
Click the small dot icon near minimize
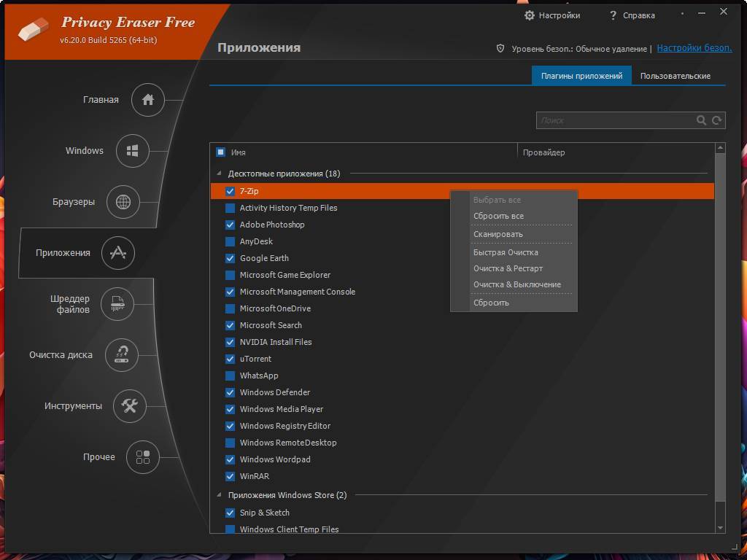click(x=682, y=13)
